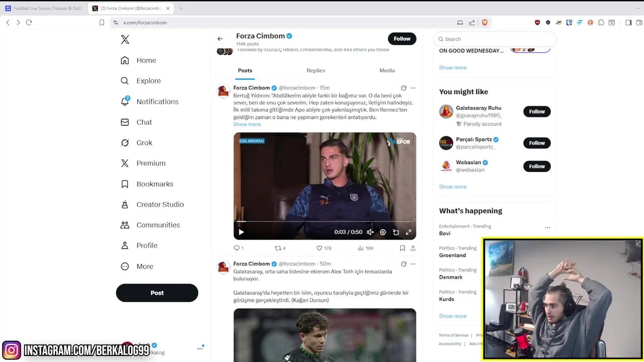Follow Webaslan account
Screen dimensions: 644x362
[537, 166]
